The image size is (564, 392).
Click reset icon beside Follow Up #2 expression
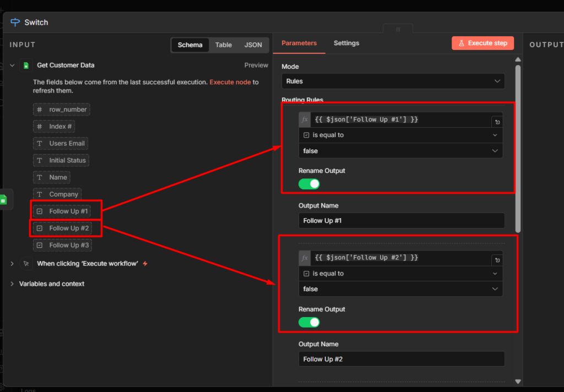497,260
